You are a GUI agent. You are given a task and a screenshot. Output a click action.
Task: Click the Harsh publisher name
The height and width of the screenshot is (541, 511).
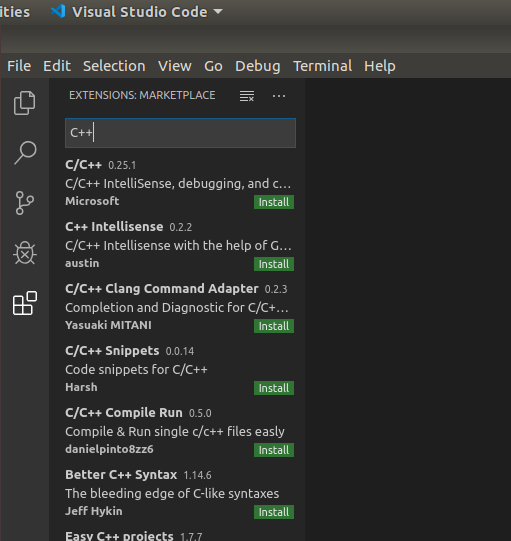(81, 387)
